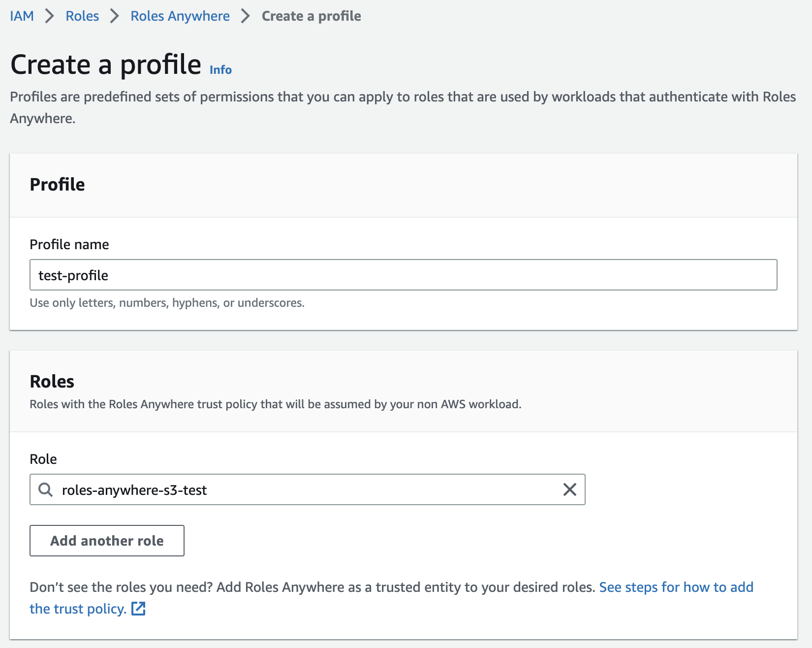Open the Roles Anywhere breadcrumb link

coord(180,16)
